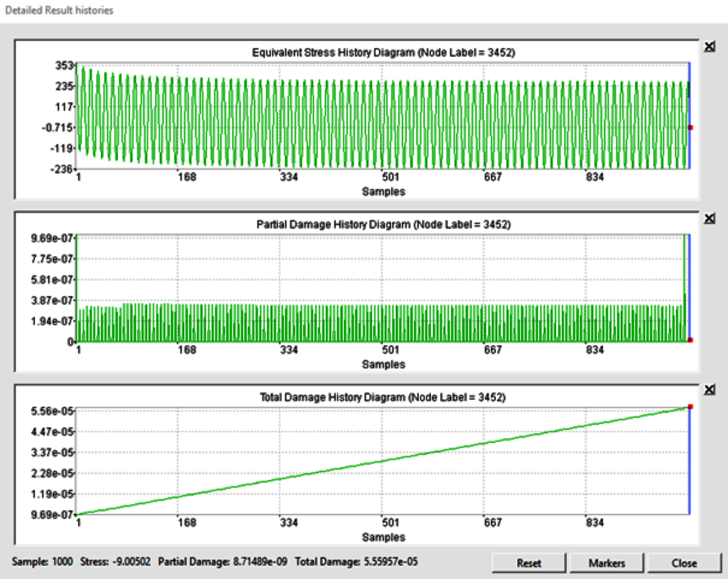Click the red sample marker on the partial damage chart

[691, 341]
